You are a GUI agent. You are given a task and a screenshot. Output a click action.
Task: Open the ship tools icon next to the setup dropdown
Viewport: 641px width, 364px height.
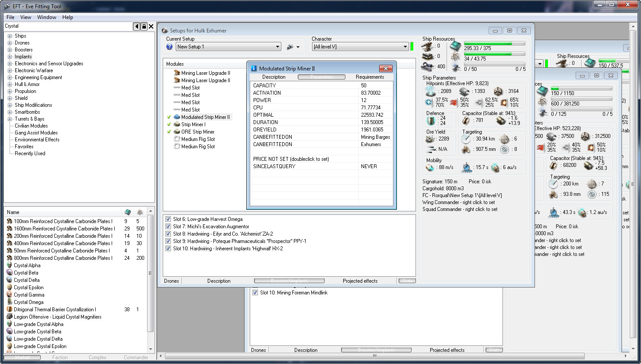pos(290,47)
